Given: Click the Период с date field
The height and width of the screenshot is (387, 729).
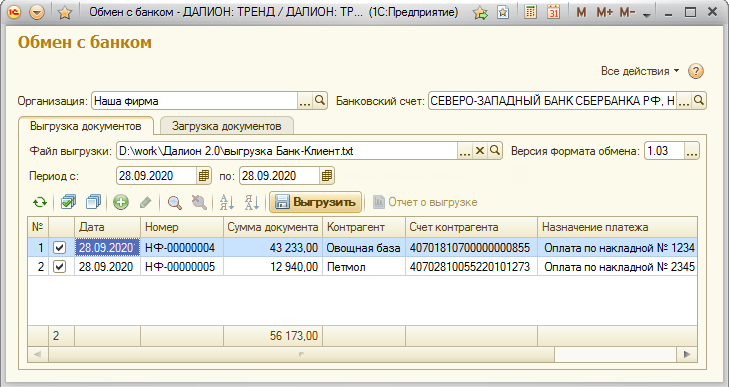Looking at the screenshot, I should pos(156,176).
